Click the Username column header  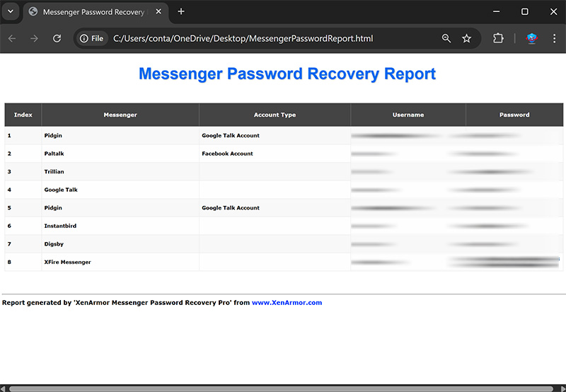tap(408, 115)
